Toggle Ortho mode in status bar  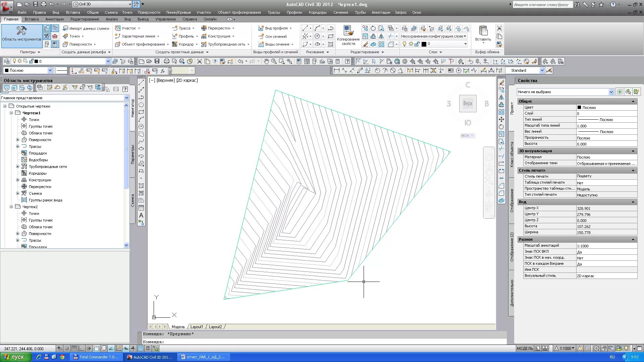click(x=82, y=348)
